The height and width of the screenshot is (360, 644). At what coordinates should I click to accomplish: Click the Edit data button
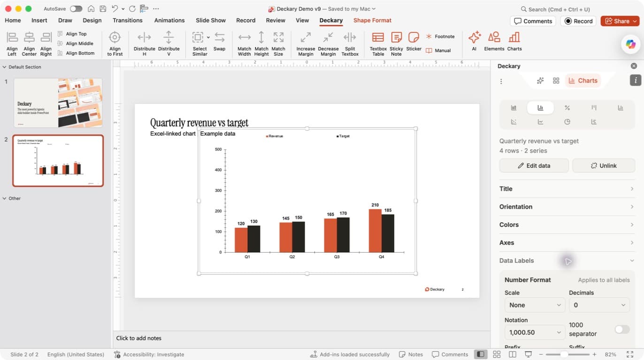[x=534, y=165]
